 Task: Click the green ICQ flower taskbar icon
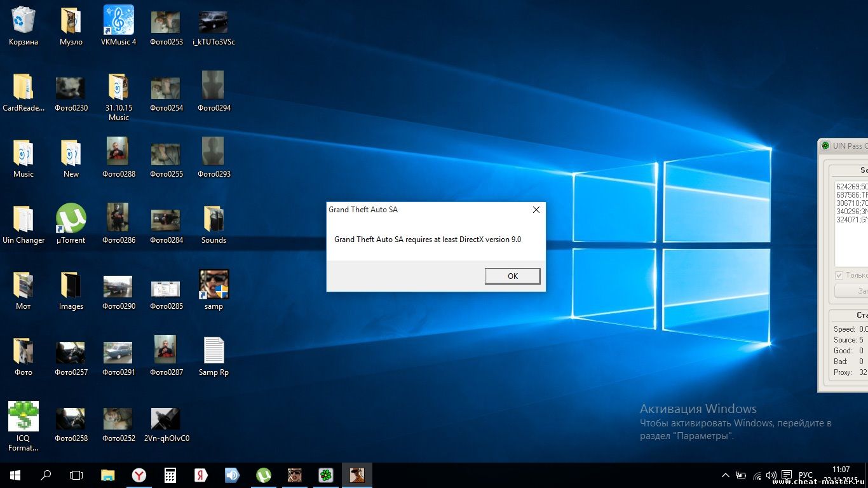[x=326, y=475]
